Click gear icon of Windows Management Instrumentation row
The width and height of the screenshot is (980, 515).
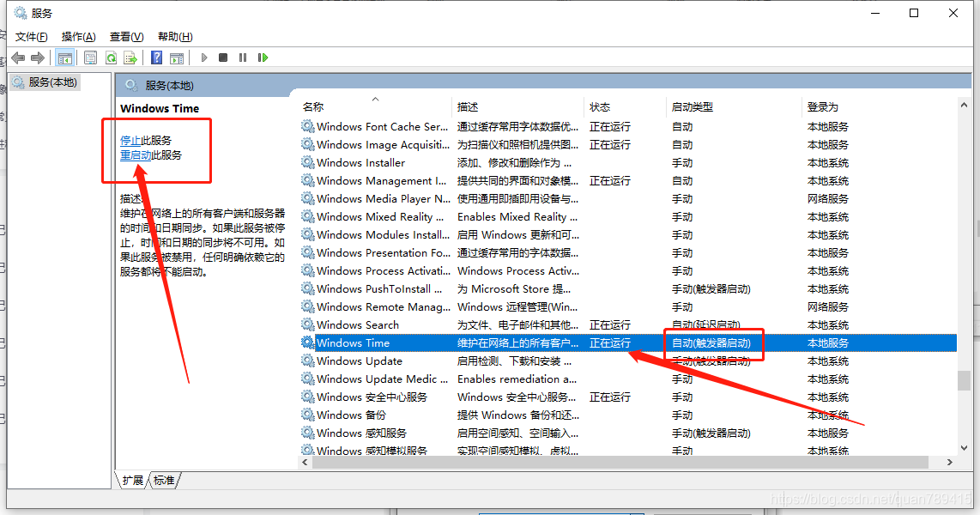307,180
